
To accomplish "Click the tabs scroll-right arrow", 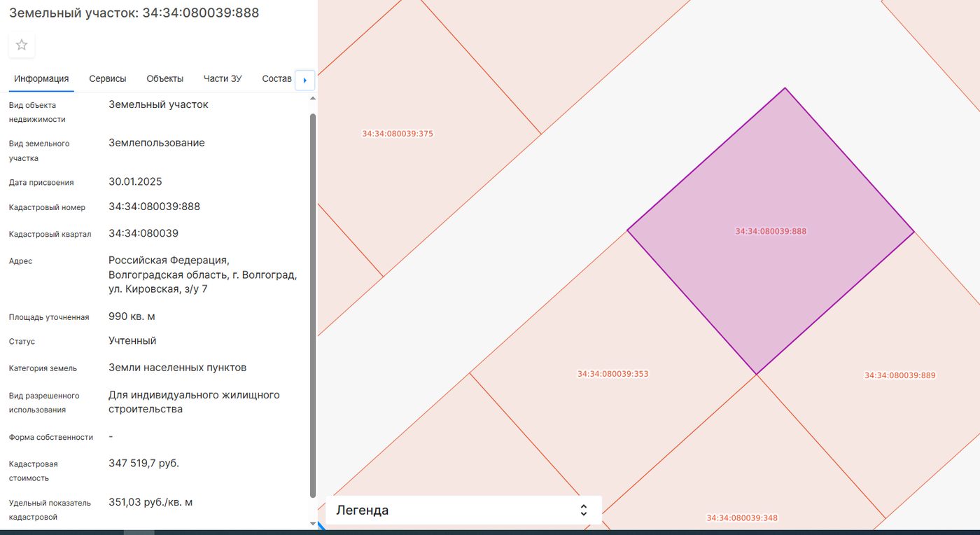I will click(x=305, y=81).
